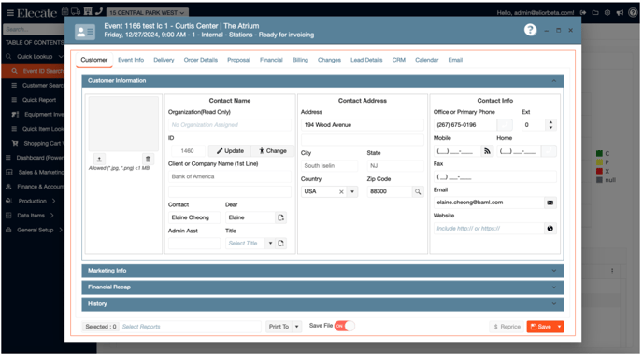Open the settings gear in top bar

(607, 13)
